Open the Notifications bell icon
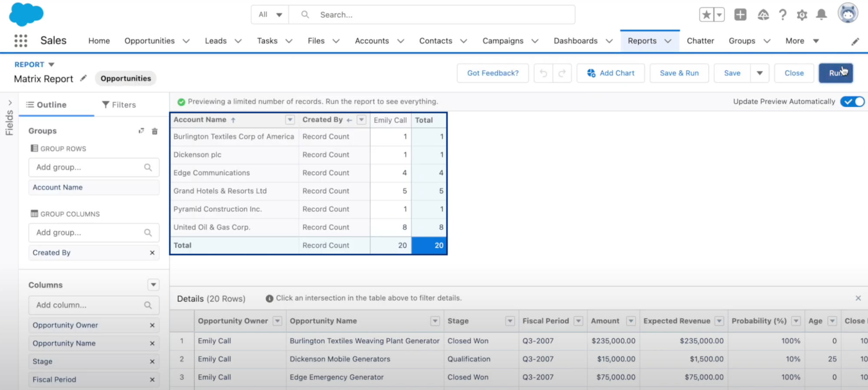 (822, 15)
